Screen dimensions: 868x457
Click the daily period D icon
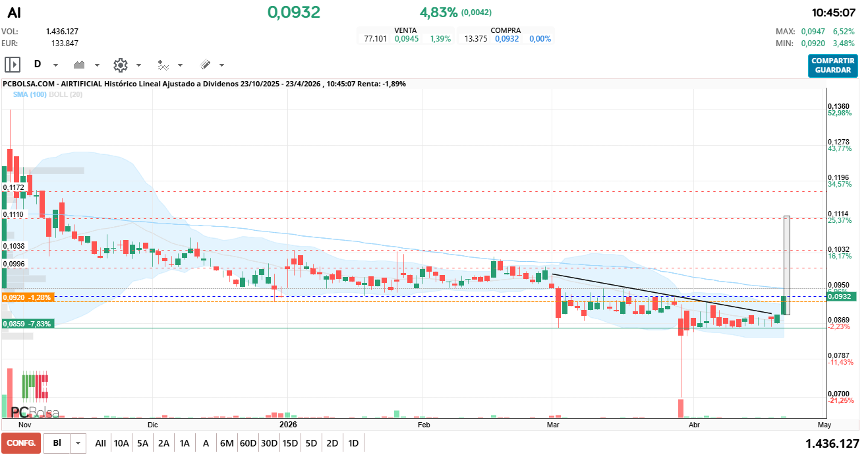[x=38, y=65]
